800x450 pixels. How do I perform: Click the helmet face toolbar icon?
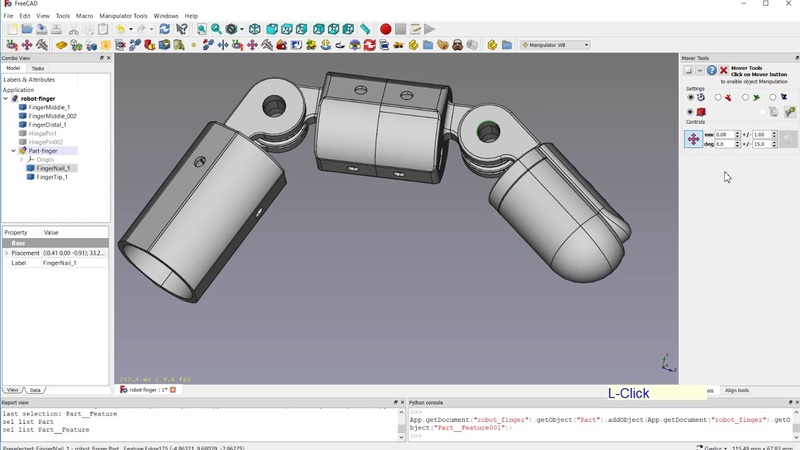pyautogui.click(x=458, y=45)
